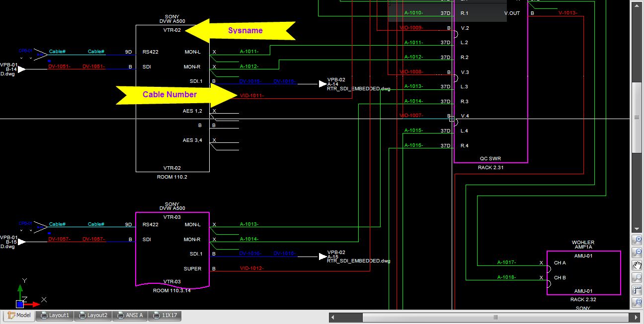The width and height of the screenshot is (644, 324).
Task: Switch to the ANSI A layout tab
Action: [130, 315]
